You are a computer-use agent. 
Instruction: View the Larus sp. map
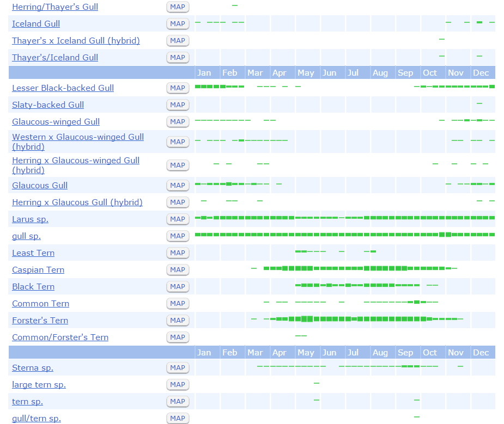pyautogui.click(x=178, y=219)
